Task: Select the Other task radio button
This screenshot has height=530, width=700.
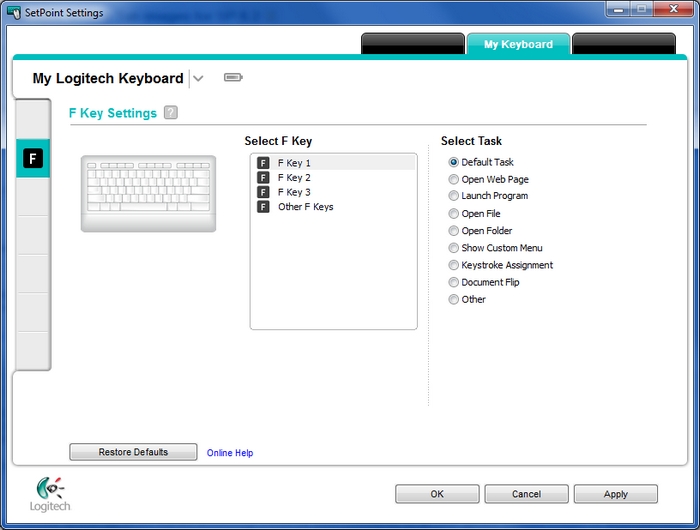Action: pyautogui.click(x=454, y=300)
